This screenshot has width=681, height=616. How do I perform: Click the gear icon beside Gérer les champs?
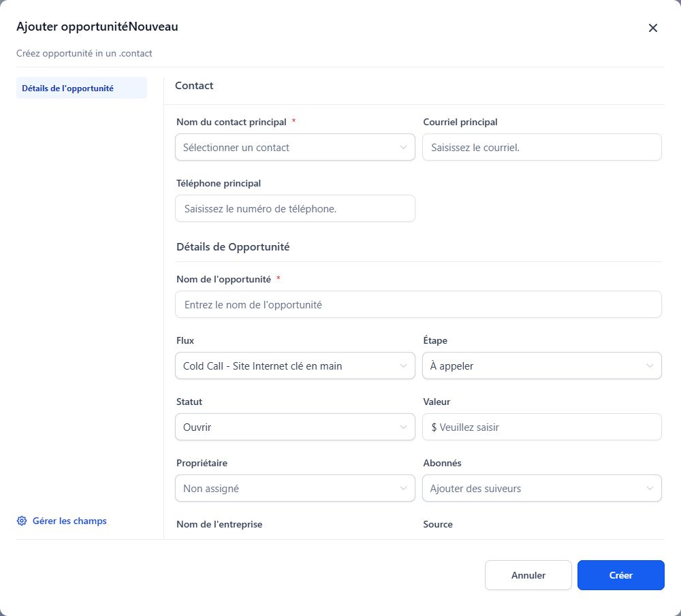click(22, 521)
